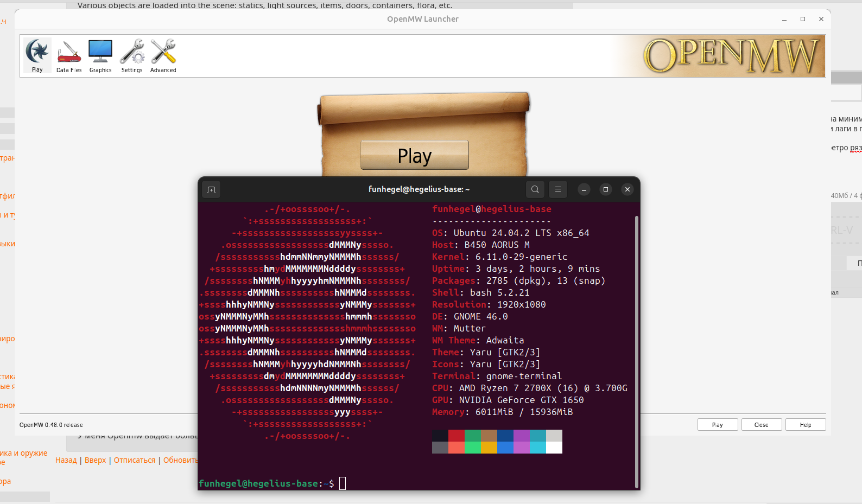Click the 'Resolution: 1920x1080' line
This screenshot has width=862, height=504.
[x=489, y=304]
